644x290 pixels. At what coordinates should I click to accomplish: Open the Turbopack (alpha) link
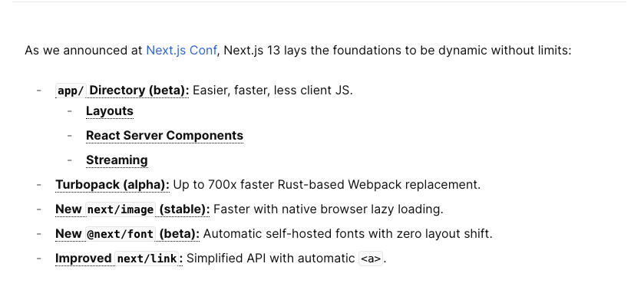tap(113, 185)
